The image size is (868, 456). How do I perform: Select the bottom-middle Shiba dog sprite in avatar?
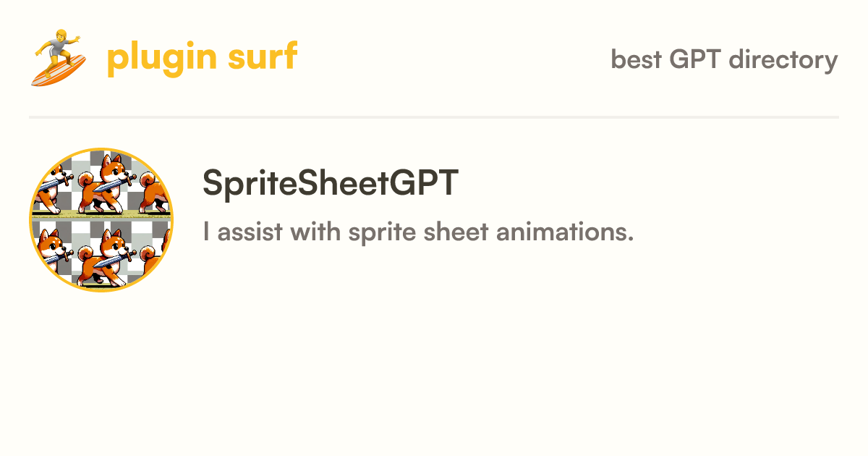pos(106,256)
